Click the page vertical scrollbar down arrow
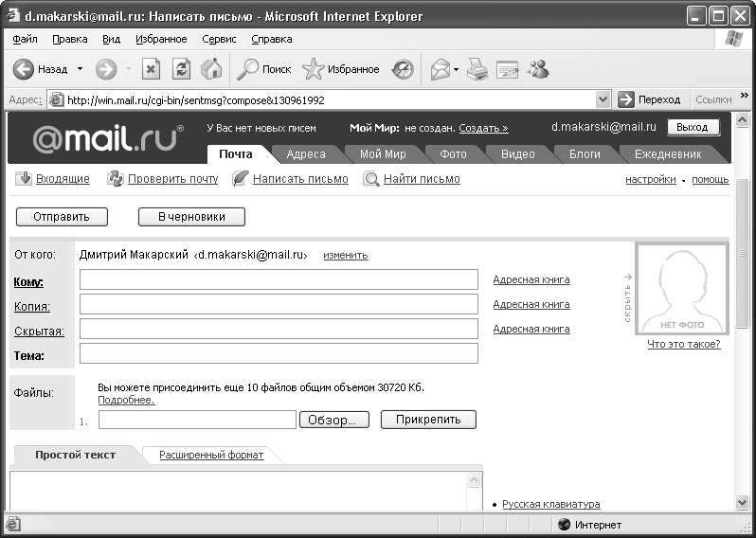This screenshot has height=538, width=756. (743, 502)
